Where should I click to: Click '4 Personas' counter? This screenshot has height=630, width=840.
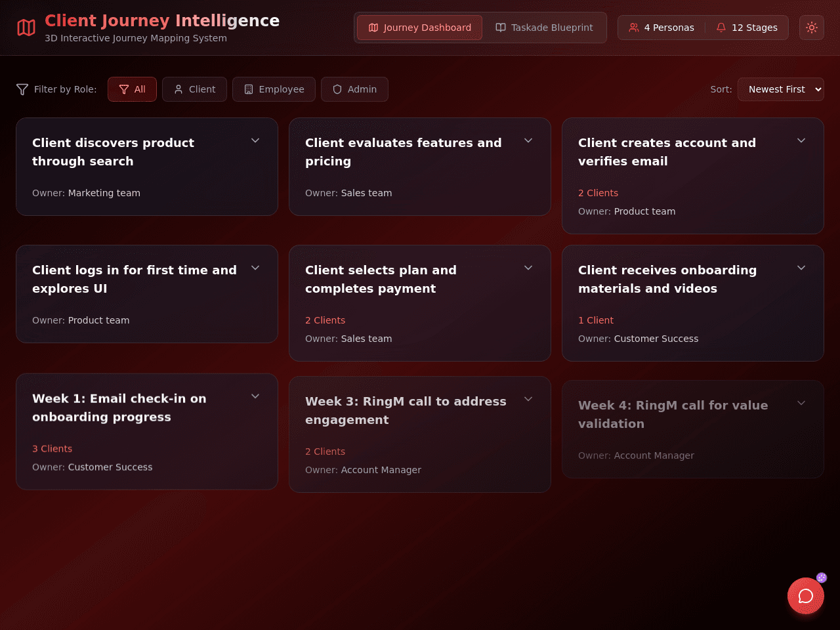[661, 28]
